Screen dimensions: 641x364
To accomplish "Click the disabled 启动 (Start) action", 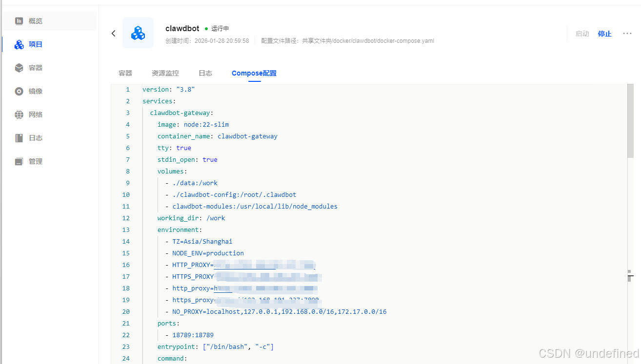I will [x=582, y=34].
